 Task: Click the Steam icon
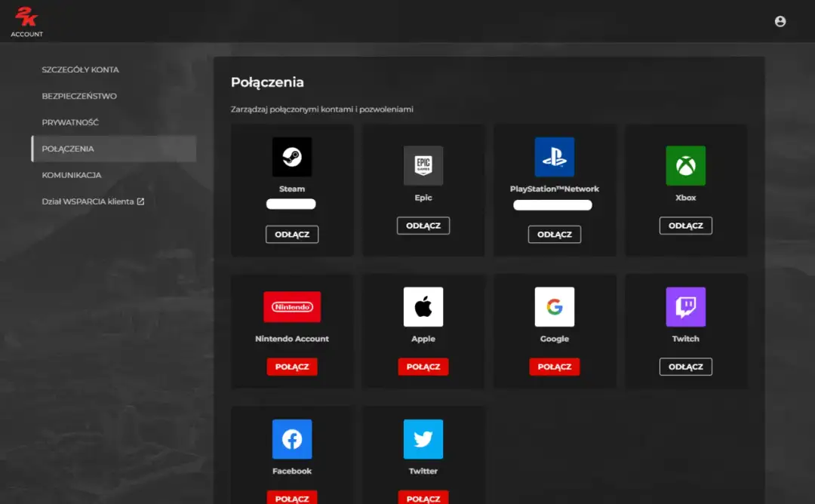tap(292, 156)
